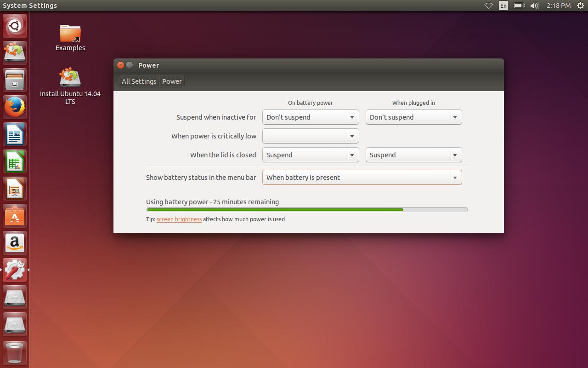Viewport: 588px width, 368px height.
Task: Open the Wi-Fi network indicator menu
Action: tap(489, 6)
